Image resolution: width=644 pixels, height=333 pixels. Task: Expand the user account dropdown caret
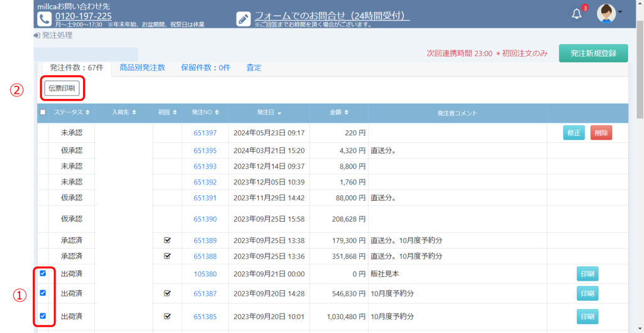pos(621,13)
